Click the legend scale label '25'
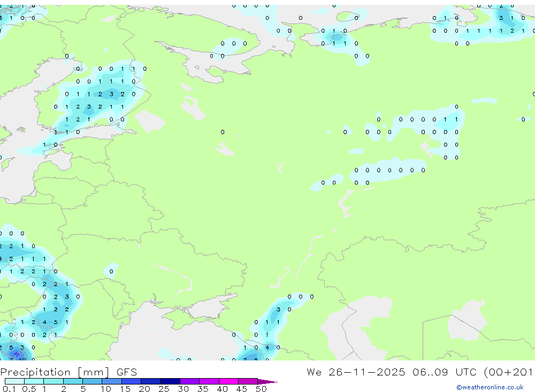535x392 pixels. pos(164,389)
